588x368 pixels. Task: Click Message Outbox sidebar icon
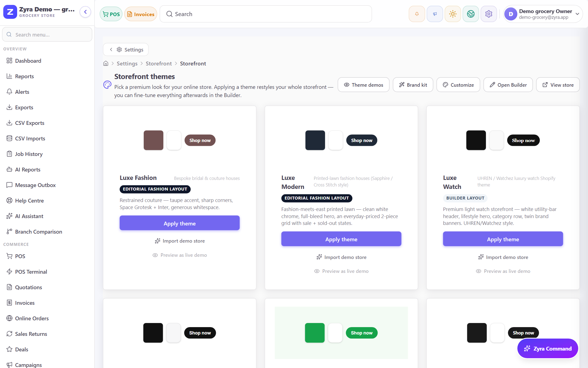tap(10, 185)
